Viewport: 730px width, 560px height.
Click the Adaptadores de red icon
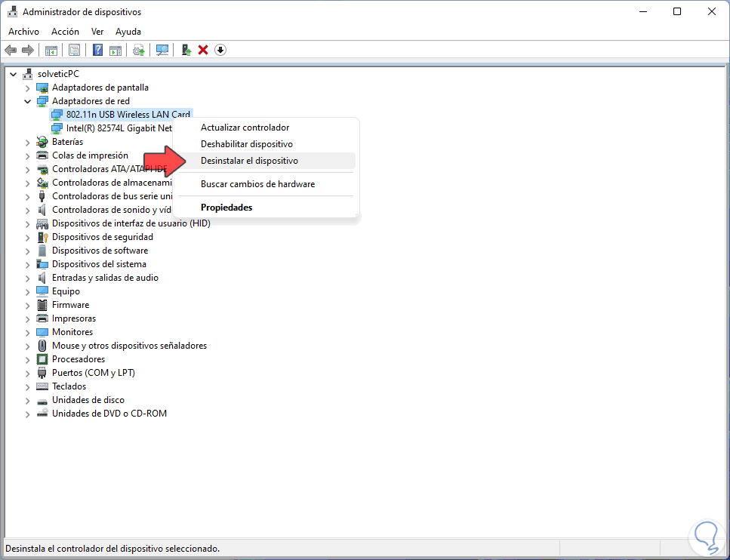42,101
